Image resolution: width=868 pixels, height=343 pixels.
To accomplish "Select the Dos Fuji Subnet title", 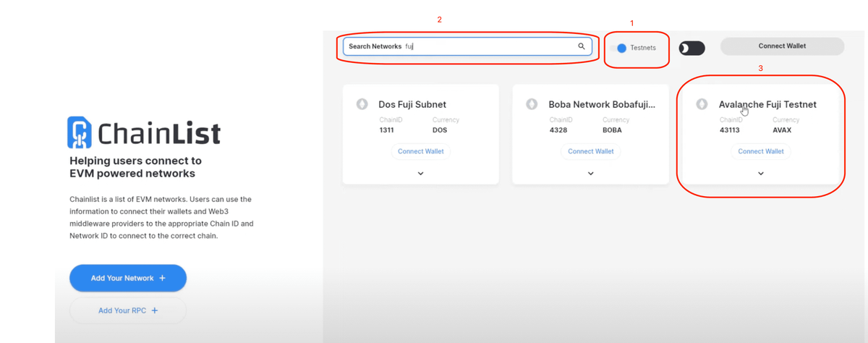I will click(x=412, y=104).
